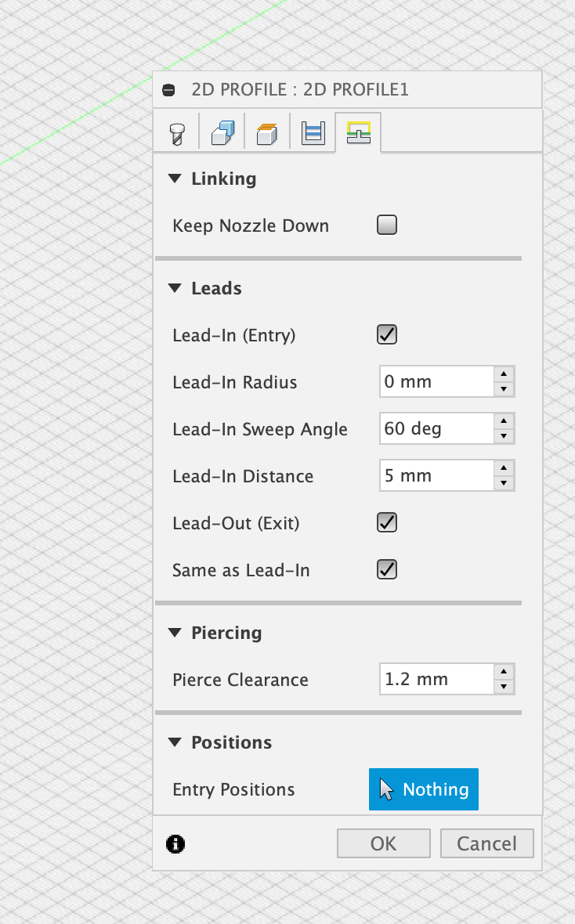Click inside the Pierce Clearance field
Screen dimensions: 575x924
point(436,679)
